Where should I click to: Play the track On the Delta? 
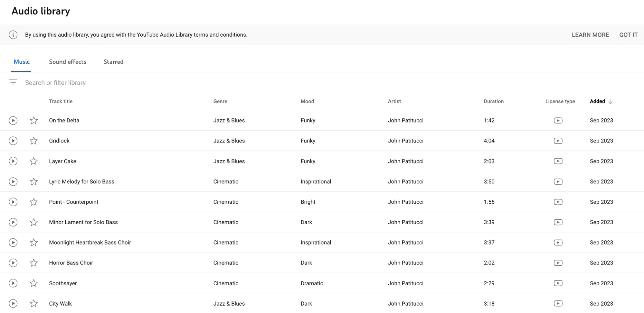(x=13, y=121)
